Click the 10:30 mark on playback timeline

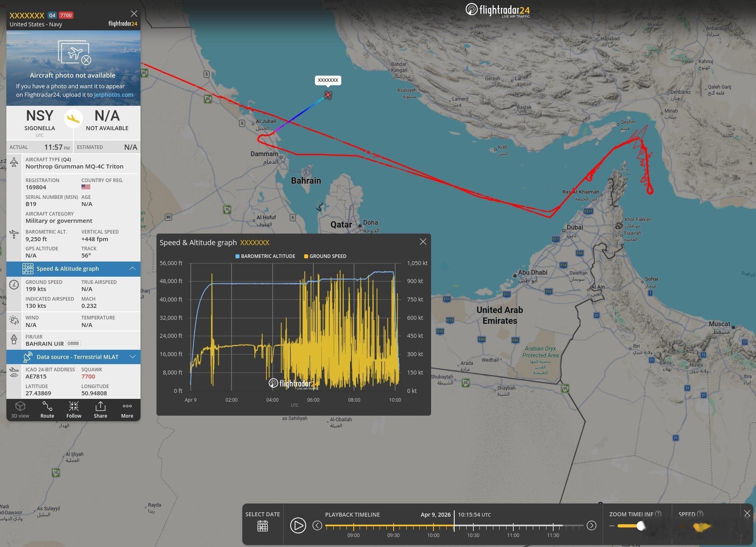(473, 535)
